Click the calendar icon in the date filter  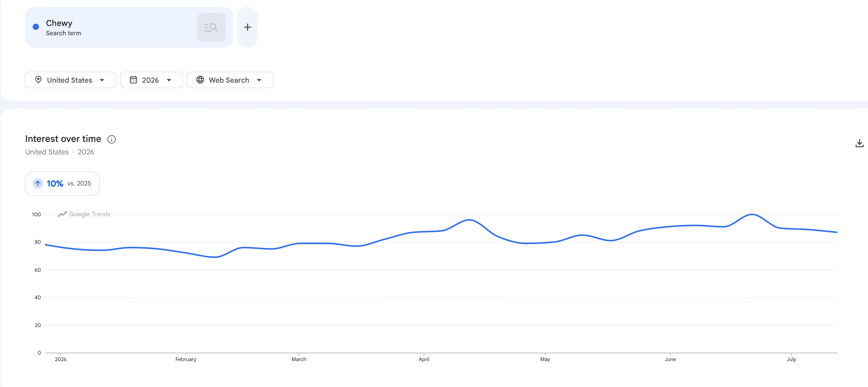click(133, 80)
